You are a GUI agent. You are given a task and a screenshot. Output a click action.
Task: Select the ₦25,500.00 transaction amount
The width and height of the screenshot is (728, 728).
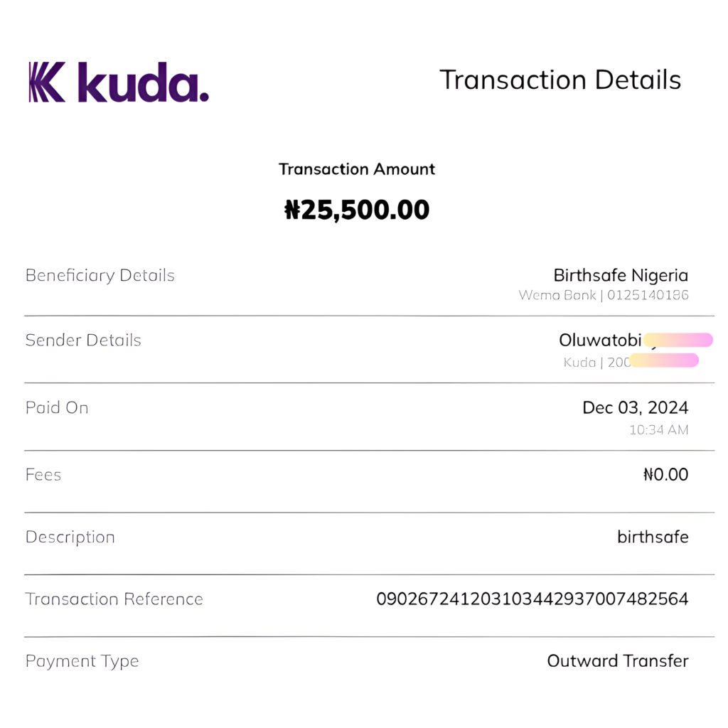357,210
